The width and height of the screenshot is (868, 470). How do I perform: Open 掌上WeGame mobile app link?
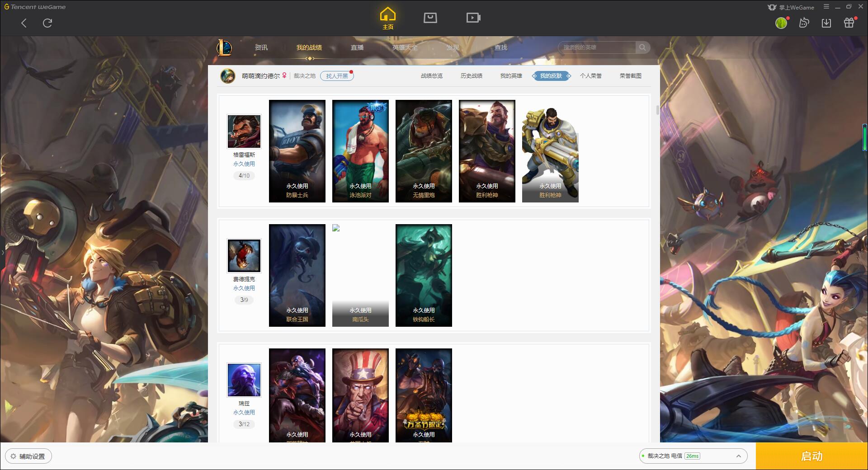tap(791, 7)
